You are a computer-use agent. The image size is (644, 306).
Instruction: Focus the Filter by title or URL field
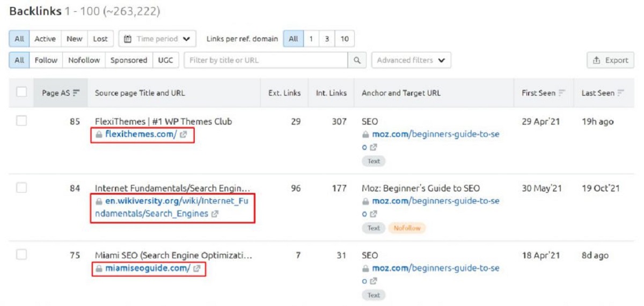(x=266, y=60)
